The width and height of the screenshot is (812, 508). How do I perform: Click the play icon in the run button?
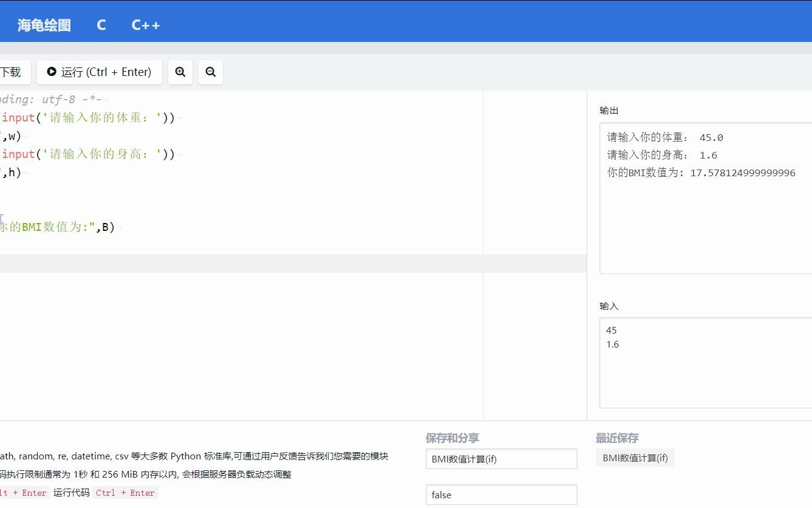click(52, 72)
